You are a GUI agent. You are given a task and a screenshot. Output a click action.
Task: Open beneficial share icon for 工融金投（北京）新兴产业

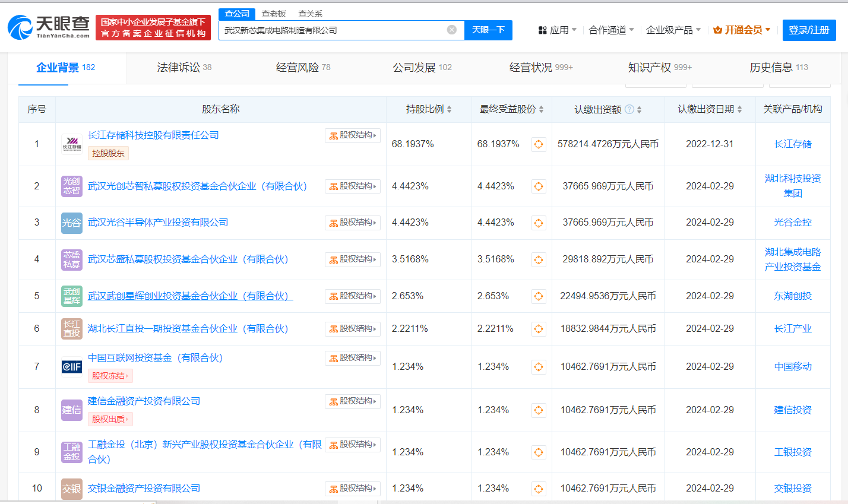539,452
